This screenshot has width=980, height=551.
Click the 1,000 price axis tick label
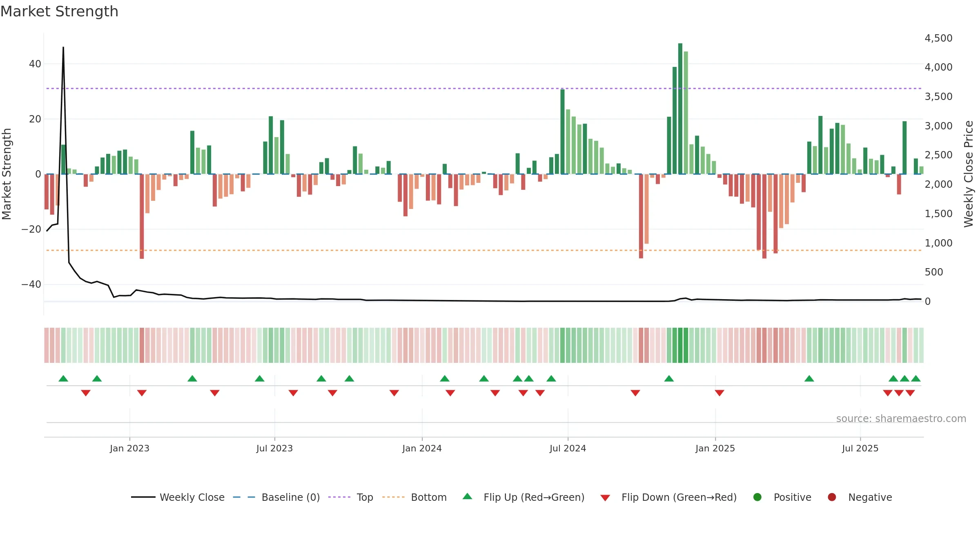point(938,243)
